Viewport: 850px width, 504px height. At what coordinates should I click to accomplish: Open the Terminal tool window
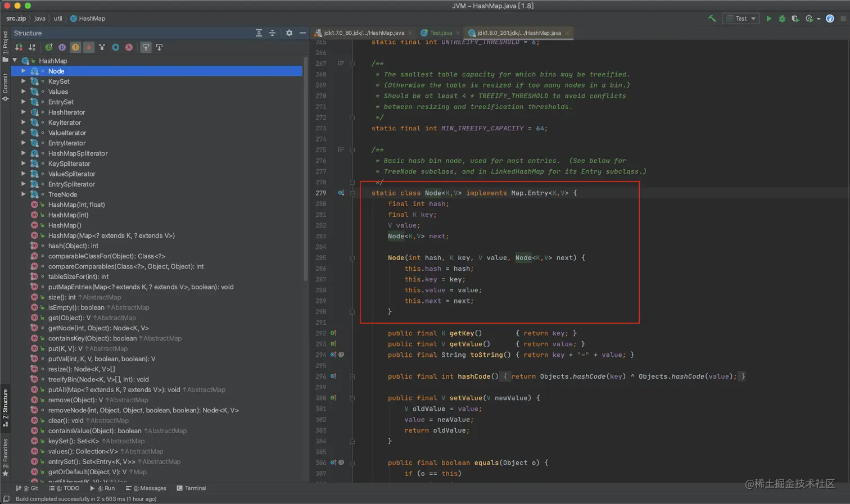(x=192, y=488)
